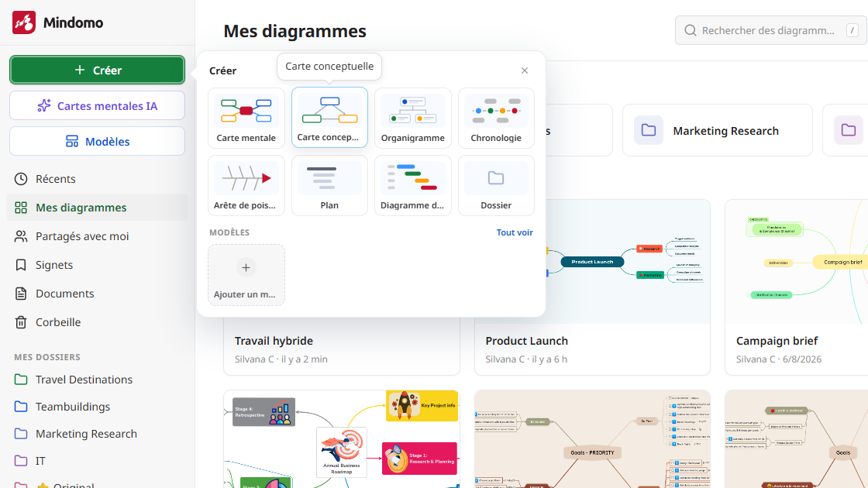Viewport: 868px width, 488px height.
Task: Click the Mes diagrammes grid icon
Action: (21, 208)
